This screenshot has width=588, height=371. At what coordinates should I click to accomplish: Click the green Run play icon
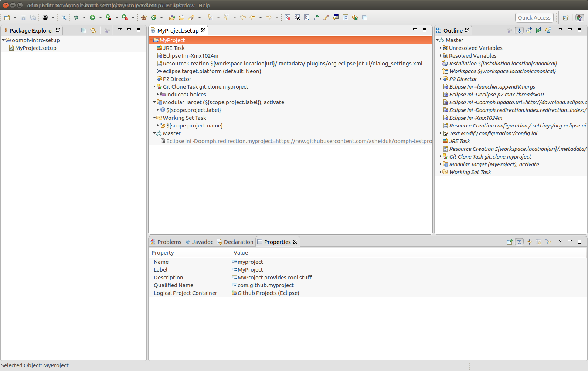92,17
